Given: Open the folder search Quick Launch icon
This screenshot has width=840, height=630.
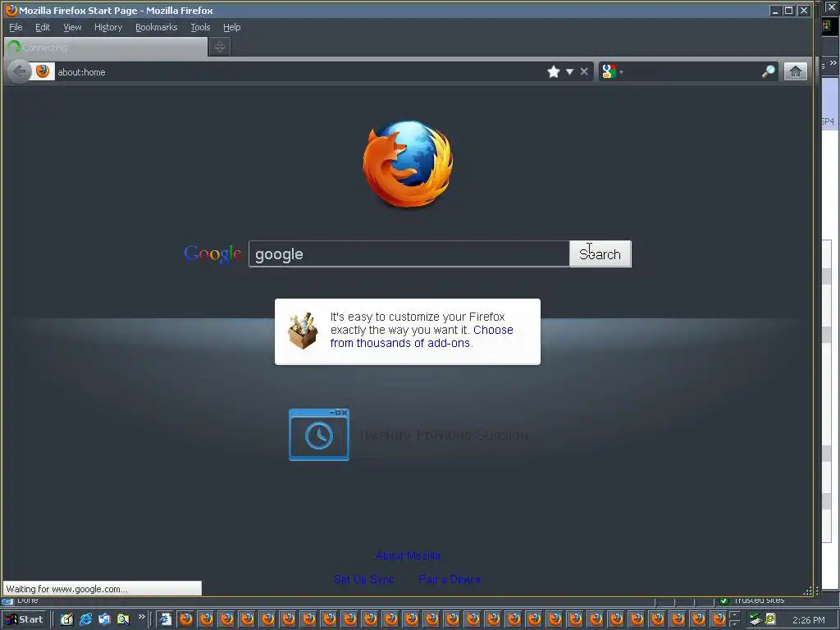Looking at the screenshot, I should click(123, 619).
